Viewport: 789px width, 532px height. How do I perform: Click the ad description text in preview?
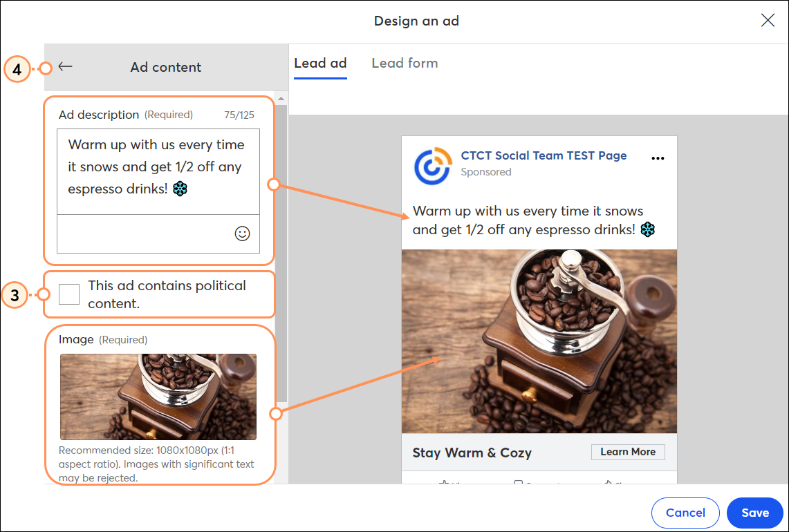(x=533, y=220)
